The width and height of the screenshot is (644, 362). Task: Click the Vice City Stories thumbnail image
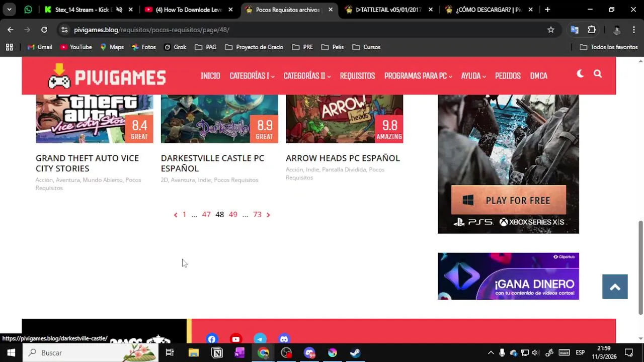94,119
